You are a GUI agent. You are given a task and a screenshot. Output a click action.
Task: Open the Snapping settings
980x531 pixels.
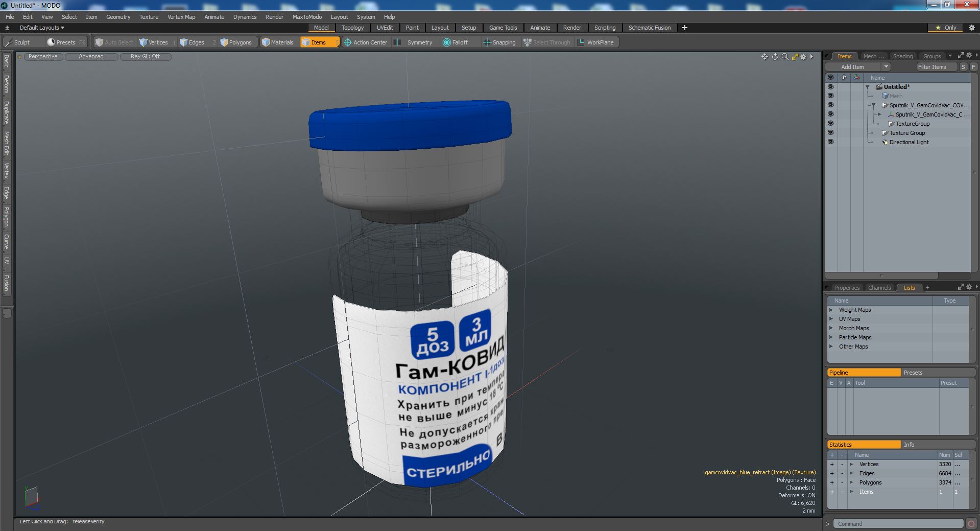499,42
